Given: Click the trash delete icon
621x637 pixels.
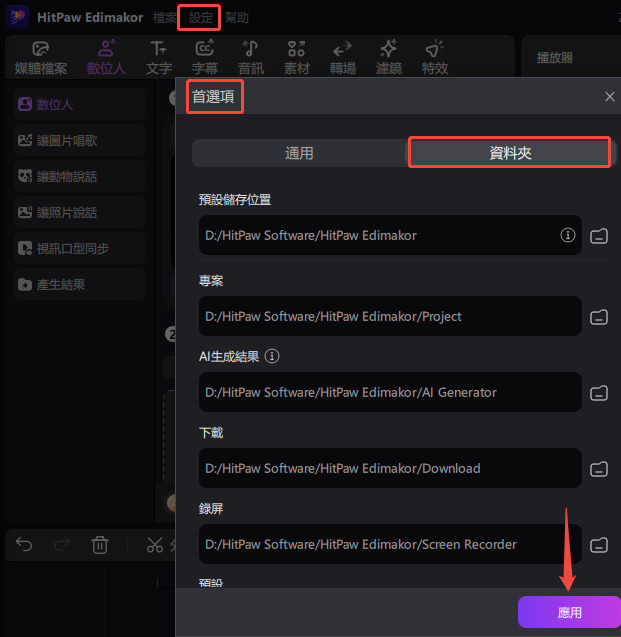Looking at the screenshot, I should pyautogui.click(x=100, y=545).
